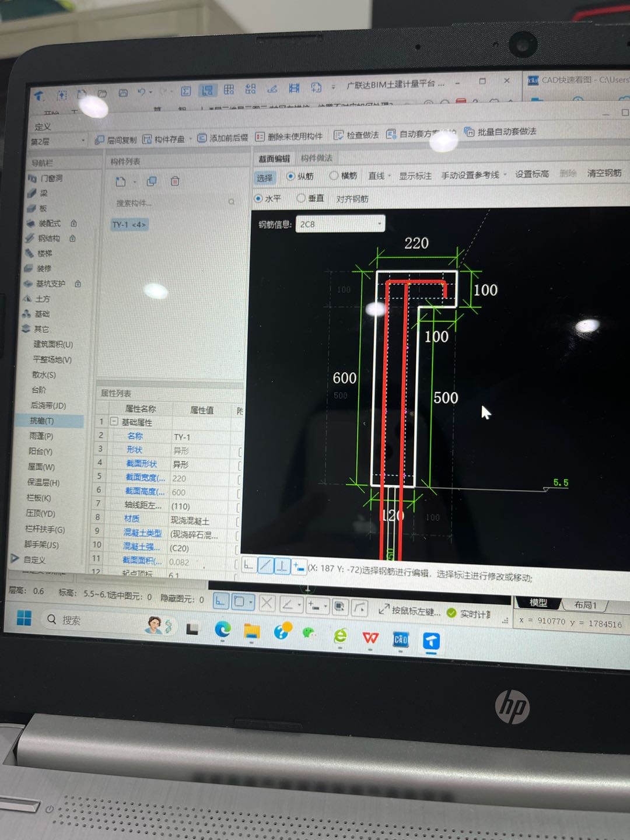Expand the 自定义 navigation category
This screenshot has height=840, width=630.
[x=15, y=558]
